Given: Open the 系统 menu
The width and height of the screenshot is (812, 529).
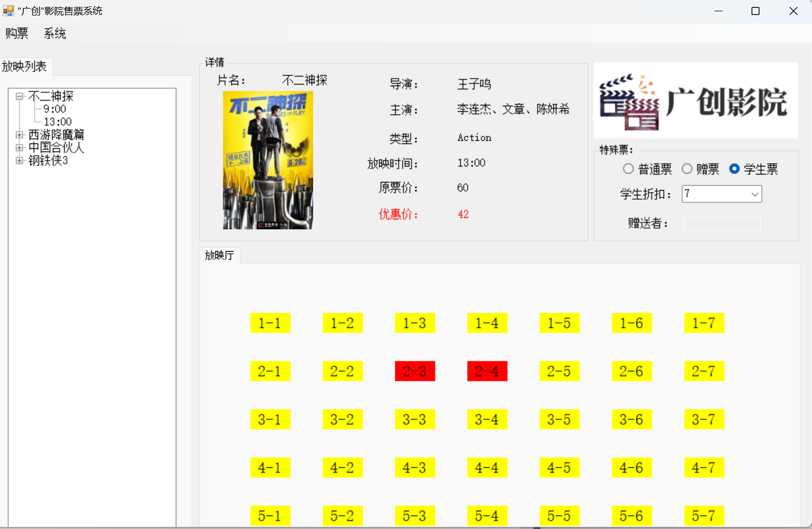Looking at the screenshot, I should (55, 34).
